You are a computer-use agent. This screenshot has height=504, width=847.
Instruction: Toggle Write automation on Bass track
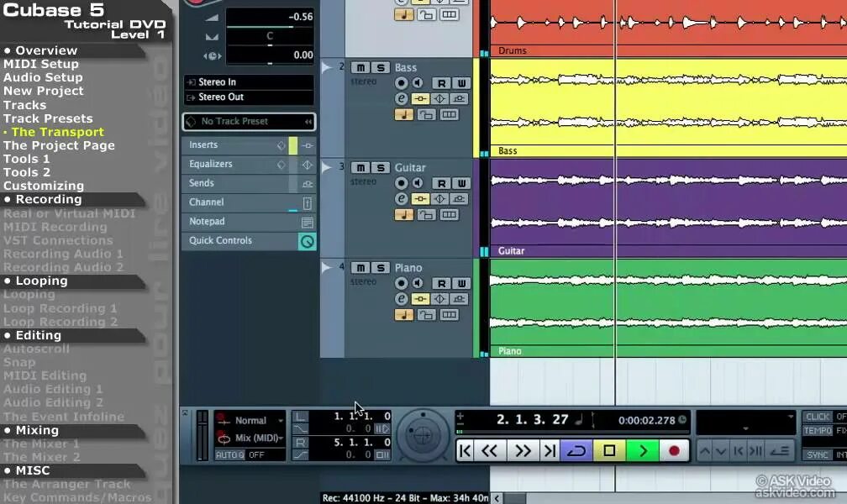461,83
